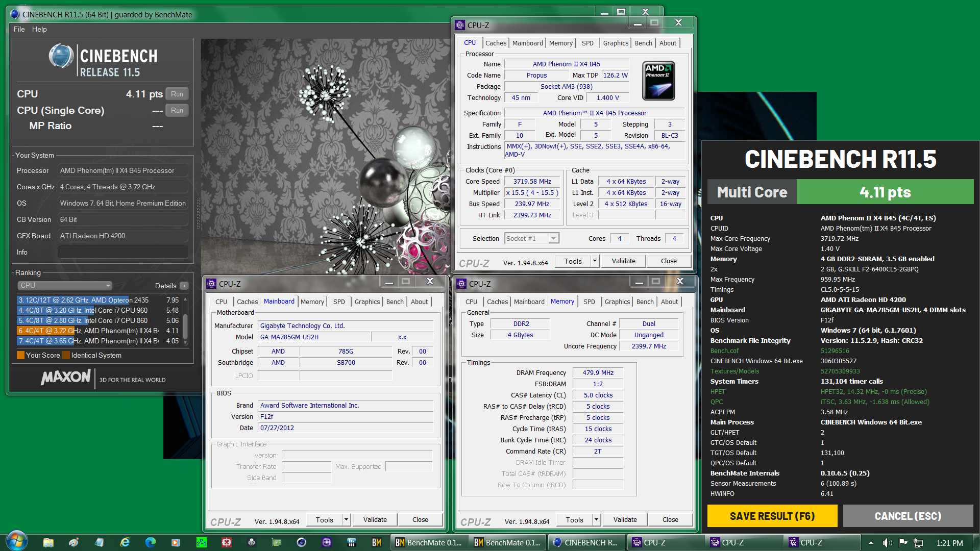Click Textures/Models entry in BenchMate panel

734,371
